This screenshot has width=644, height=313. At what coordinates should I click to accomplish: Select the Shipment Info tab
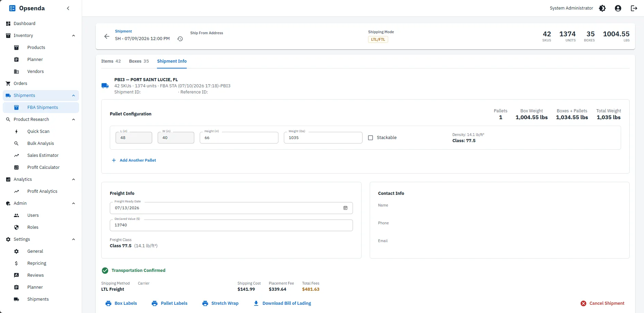pos(172,61)
